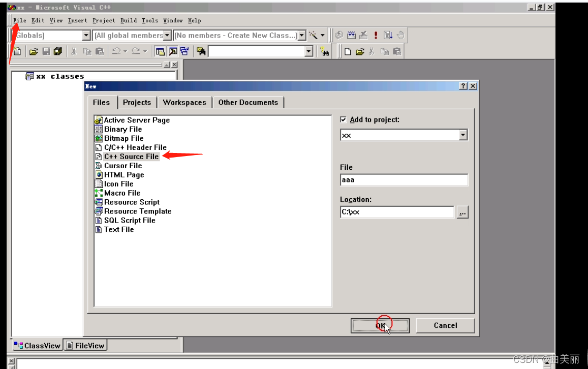Open the Tools menu
588x369 pixels.
[x=150, y=21]
